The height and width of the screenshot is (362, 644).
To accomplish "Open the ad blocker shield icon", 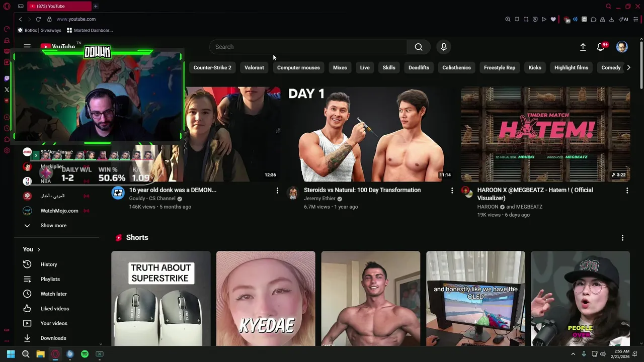I will 535,19.
